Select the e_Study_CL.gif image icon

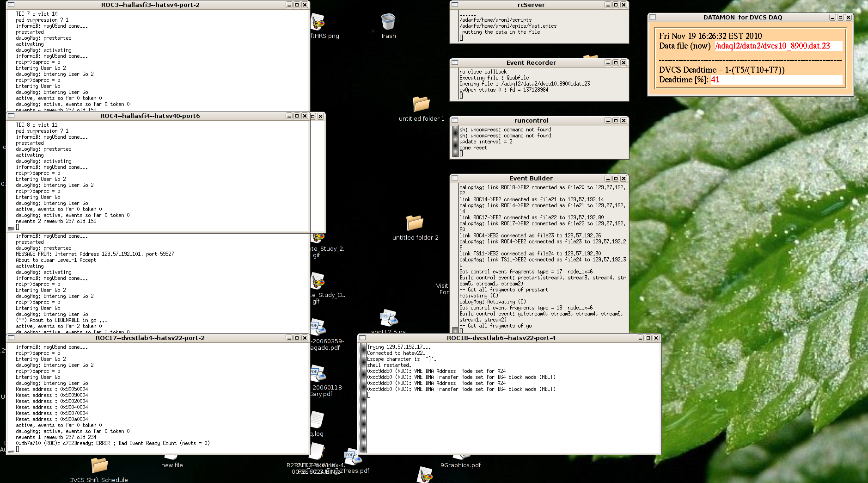pos(318,281)
